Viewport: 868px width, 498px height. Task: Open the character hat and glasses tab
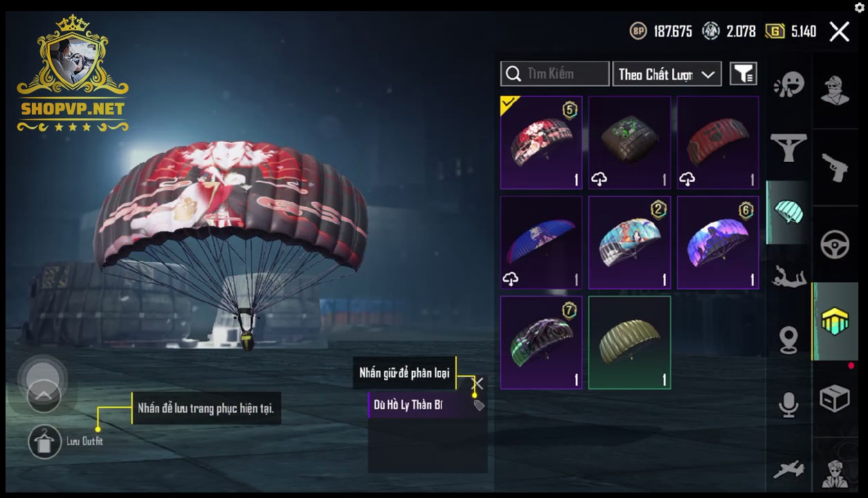(835, 91)
